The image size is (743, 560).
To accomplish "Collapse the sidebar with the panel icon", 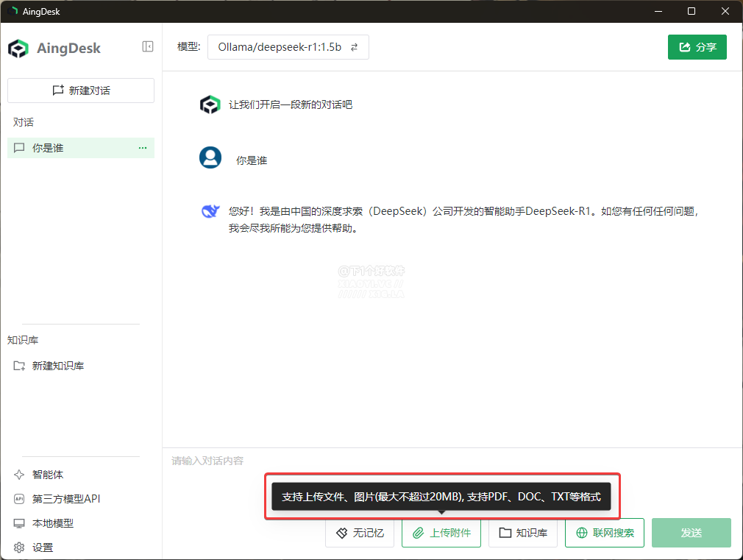I will (x=148, y=46).
